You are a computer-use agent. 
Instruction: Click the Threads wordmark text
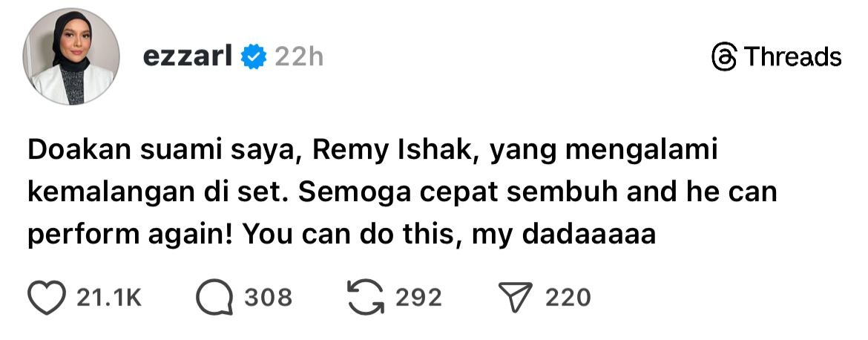pos(792,57)
